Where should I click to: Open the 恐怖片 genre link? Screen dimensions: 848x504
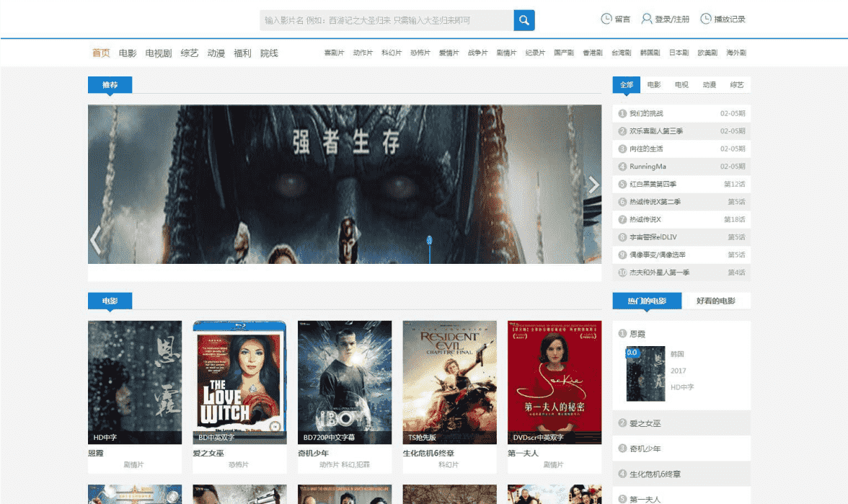pos(418,53)
